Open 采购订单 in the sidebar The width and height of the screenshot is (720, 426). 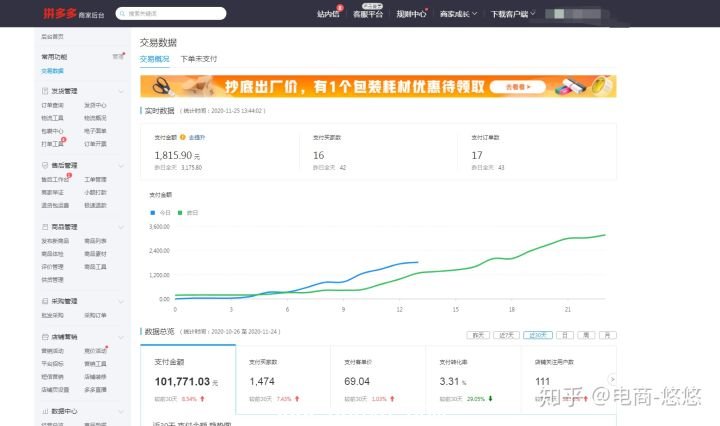pos(95,315)
